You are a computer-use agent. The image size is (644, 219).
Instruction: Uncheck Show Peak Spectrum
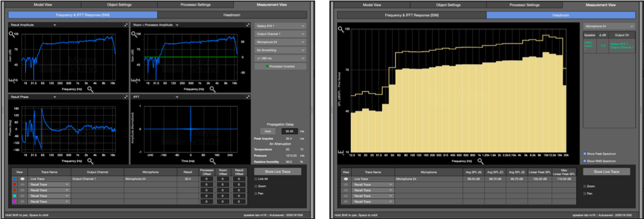pos(585,154)
